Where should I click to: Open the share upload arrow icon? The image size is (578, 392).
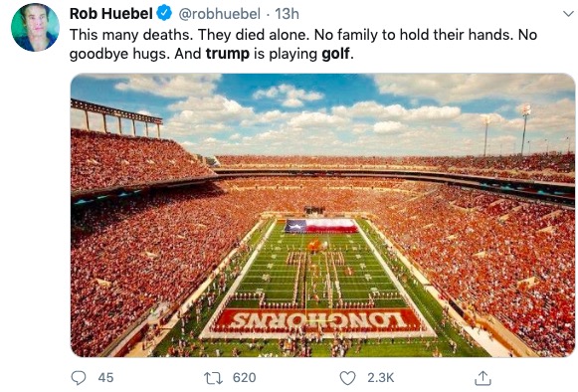pyautogui.click(x=482, y=378)
